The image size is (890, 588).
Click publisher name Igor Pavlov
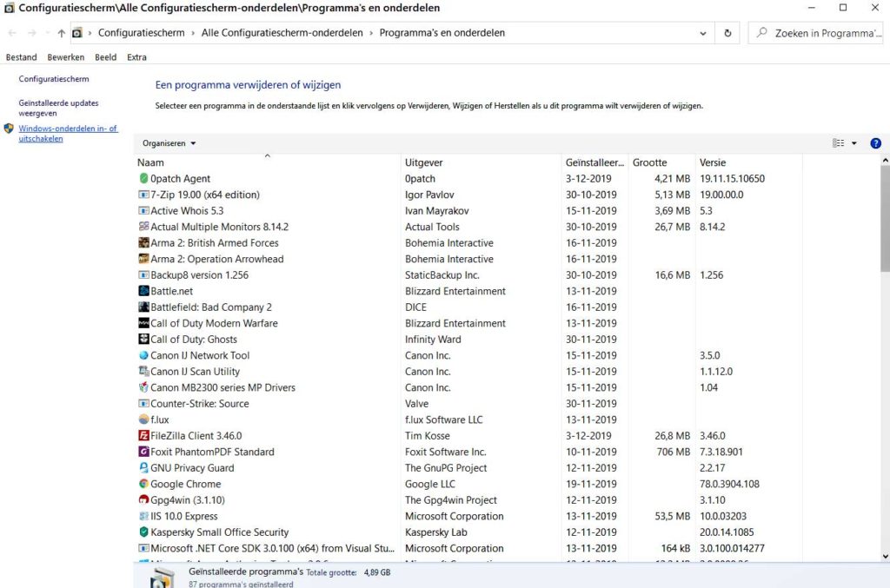click(x=429, y=195)
